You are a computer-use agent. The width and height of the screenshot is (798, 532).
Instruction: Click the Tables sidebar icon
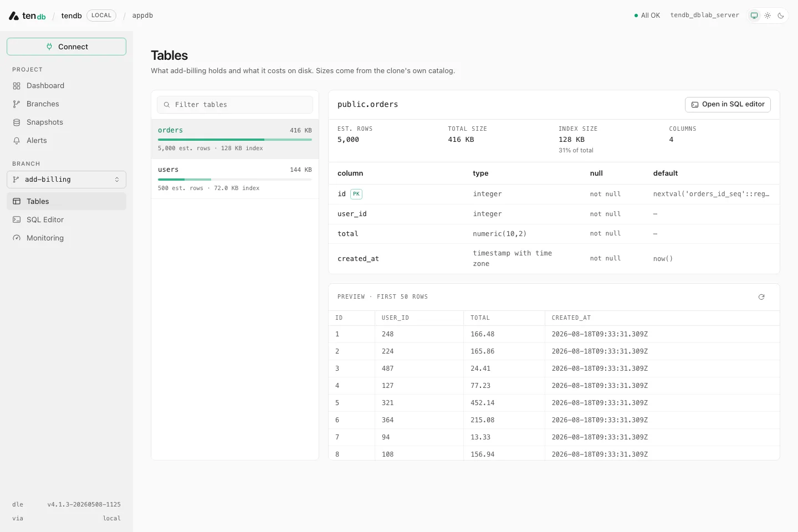[x=17, y=202]
